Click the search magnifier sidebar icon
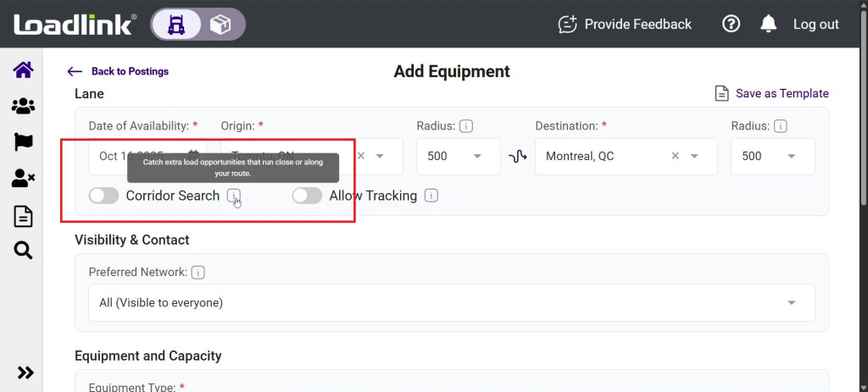868x392 pixels. click(23, 251)
